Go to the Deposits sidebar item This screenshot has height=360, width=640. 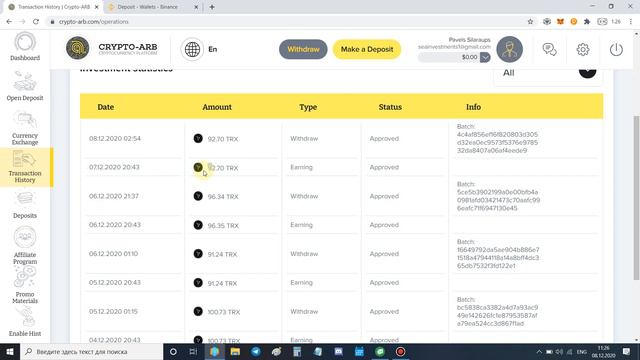(25, 205)
